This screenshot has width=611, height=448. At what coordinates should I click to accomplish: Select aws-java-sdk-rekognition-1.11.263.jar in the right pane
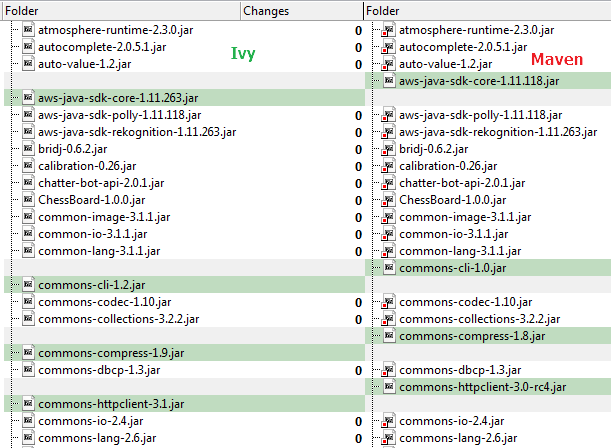tap(498, 132)
